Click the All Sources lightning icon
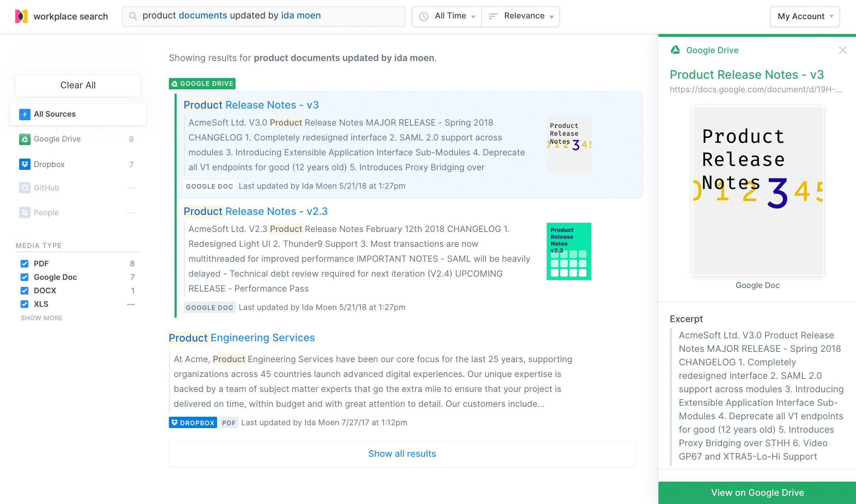The image size is (856, 504). coord(24,114)
